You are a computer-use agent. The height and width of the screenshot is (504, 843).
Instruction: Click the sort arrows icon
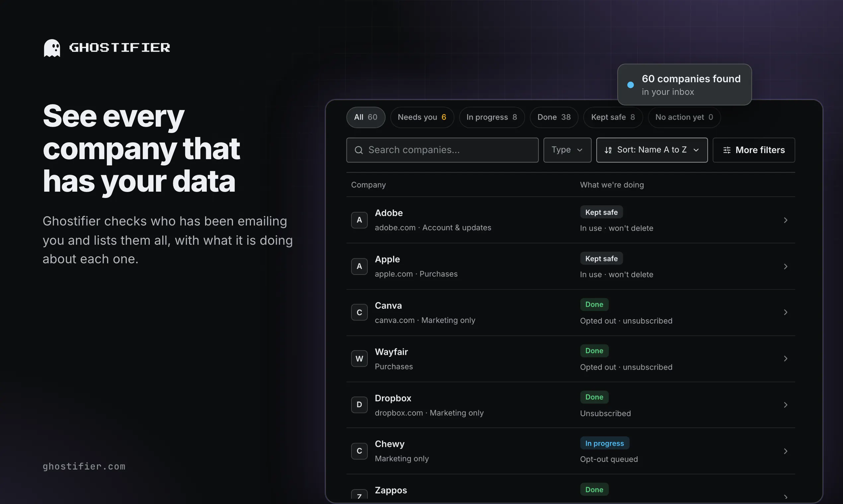point(608,150)
